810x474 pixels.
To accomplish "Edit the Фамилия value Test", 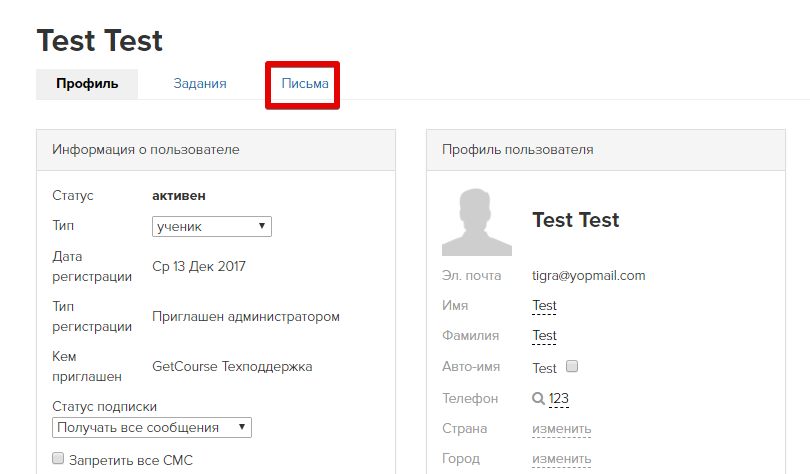I will point(544,336).
